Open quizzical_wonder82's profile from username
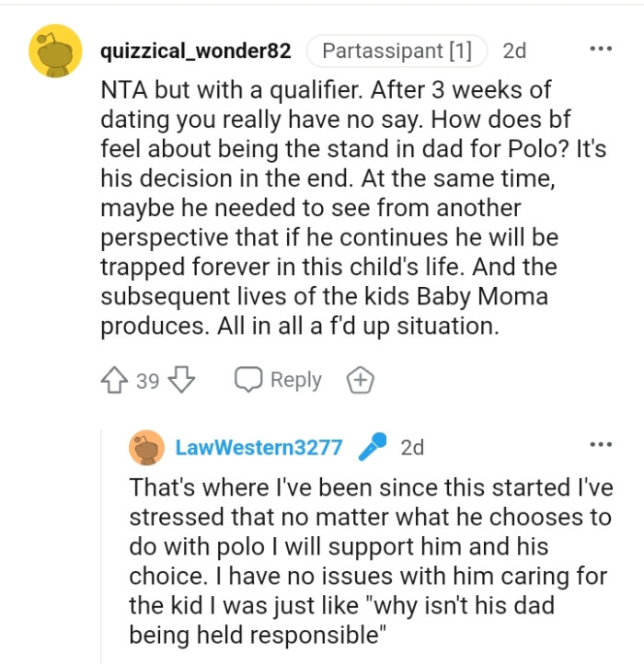The height and width of the screenshot is (664, 644). [195, 52]
